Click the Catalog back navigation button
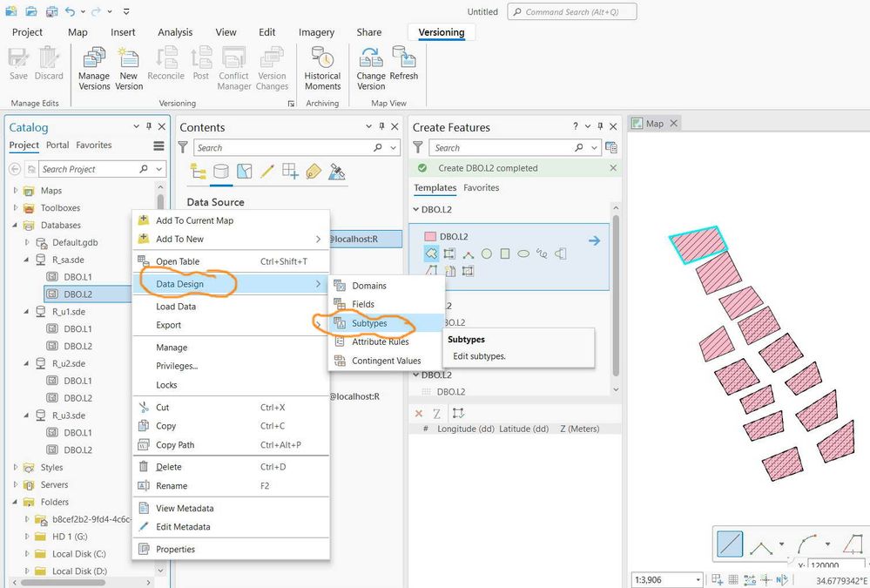The width and height of the screenshot is (870, 588). (15, 169)
